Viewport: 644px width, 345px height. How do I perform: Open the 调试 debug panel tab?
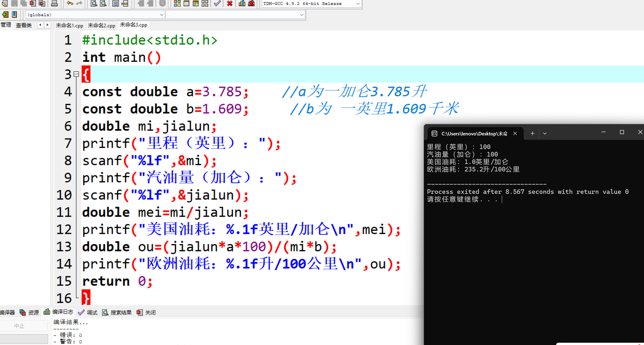pos(88,312)
